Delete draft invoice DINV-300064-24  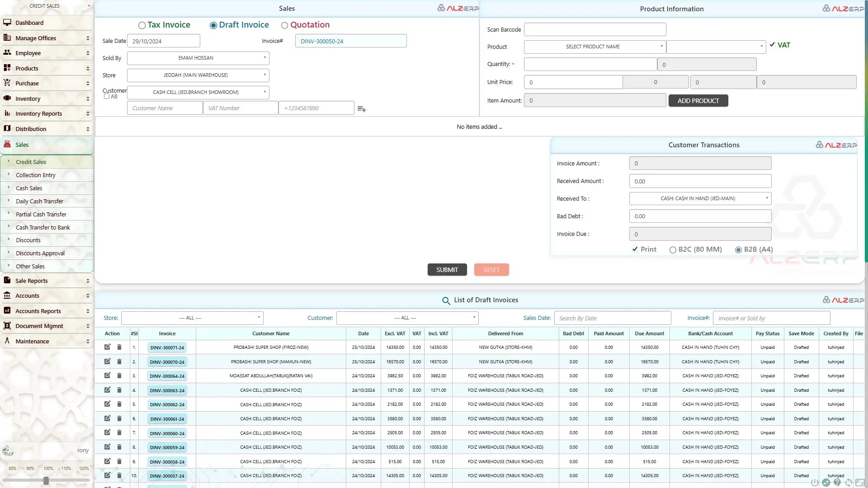pyautogui.click(x=119, y=375)
